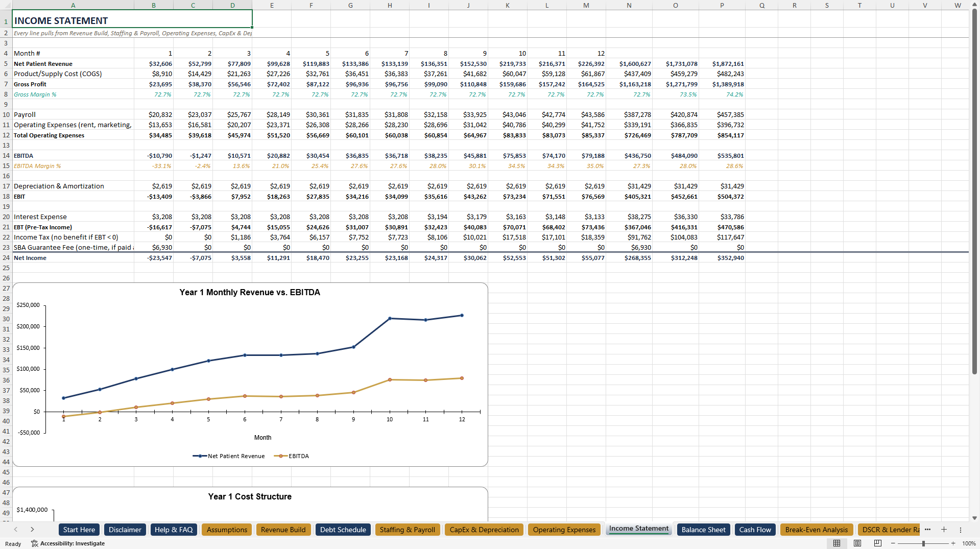Select EBT (Pre-Tax Income) label

click(73, 227)
